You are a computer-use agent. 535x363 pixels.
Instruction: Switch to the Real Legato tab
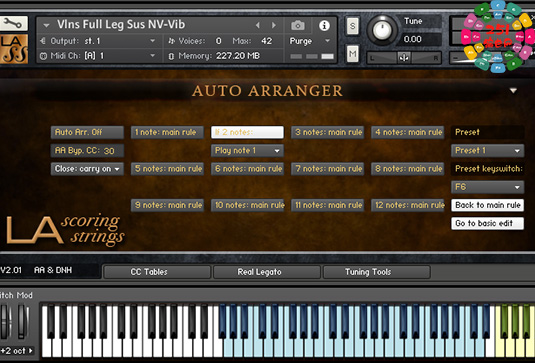266,272
